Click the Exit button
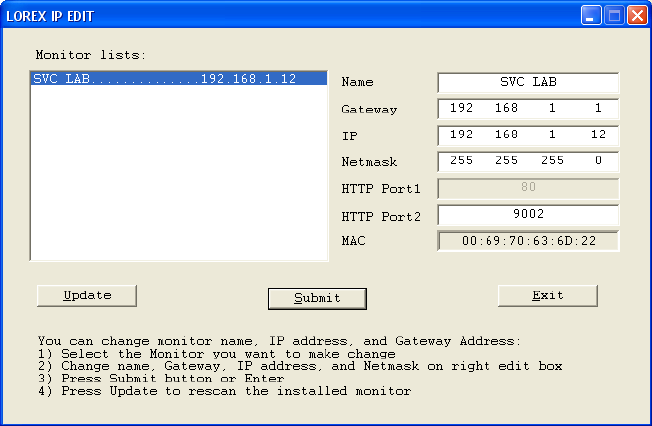This screenshot has height=426, width=652. (547, 295)
